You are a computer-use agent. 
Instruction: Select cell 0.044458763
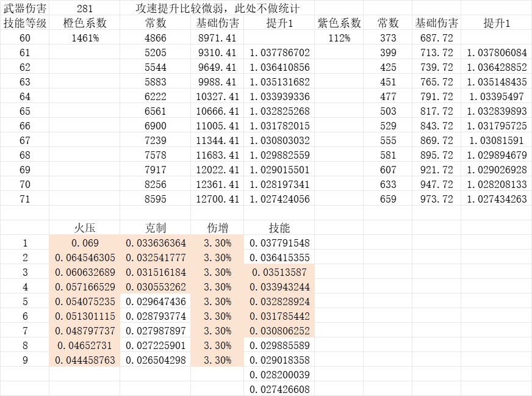84,359
